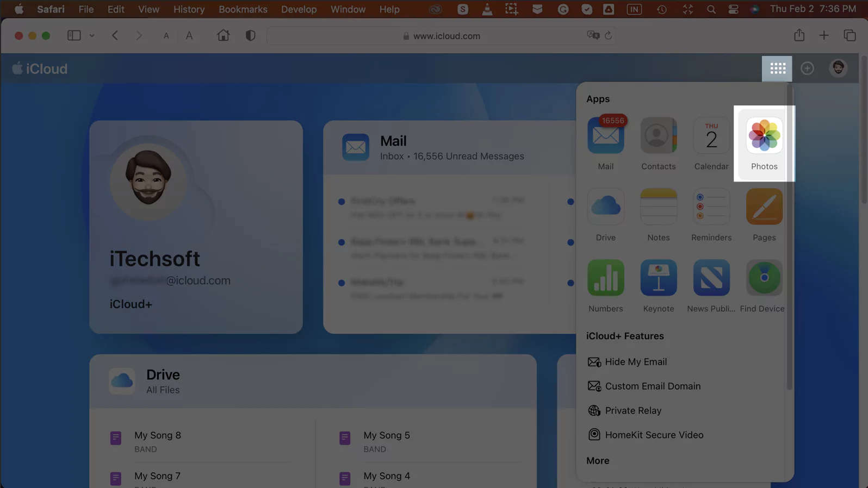
Task: Open the Bookmarks menu
Action: [243, 9]
